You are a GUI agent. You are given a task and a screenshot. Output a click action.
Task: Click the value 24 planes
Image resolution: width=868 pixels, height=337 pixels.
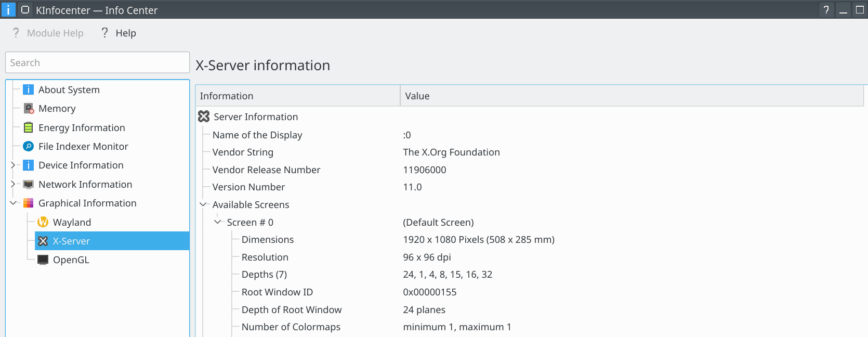pyautogui.click(x=424, y=310)
